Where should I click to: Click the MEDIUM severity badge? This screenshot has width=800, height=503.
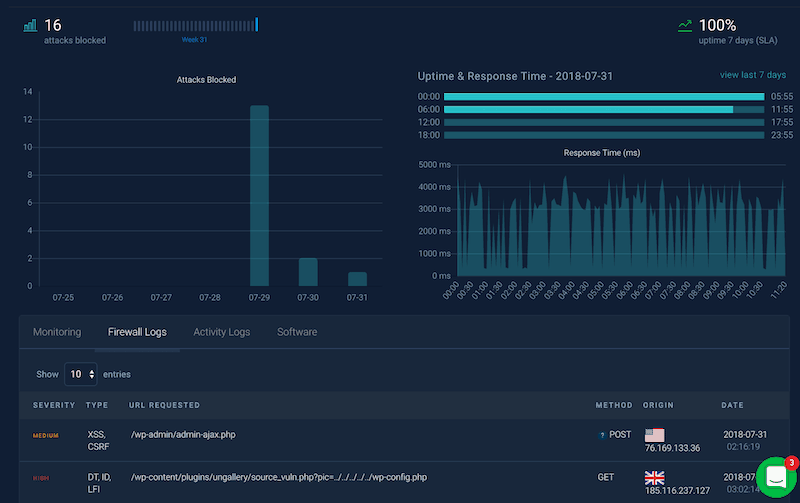[x=46, y=435]
